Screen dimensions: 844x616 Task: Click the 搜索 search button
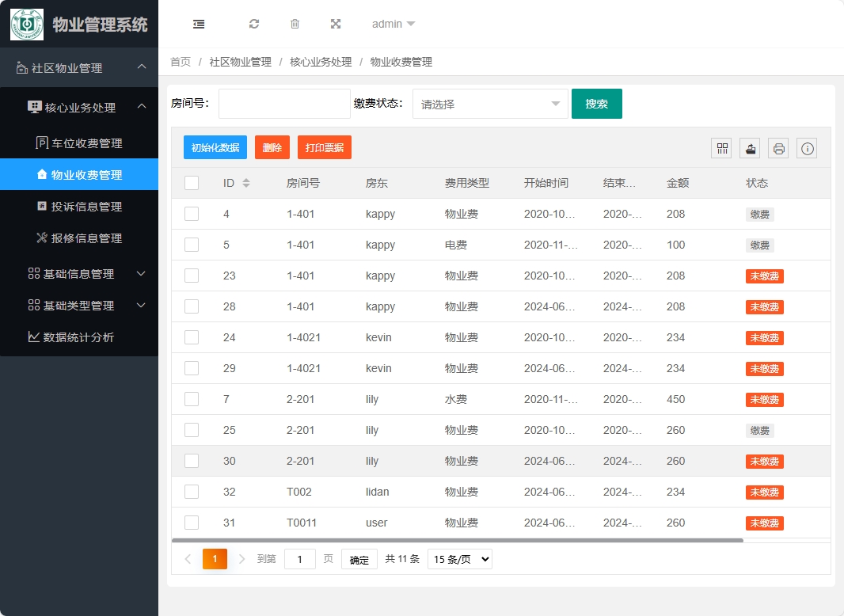[596, 104]
